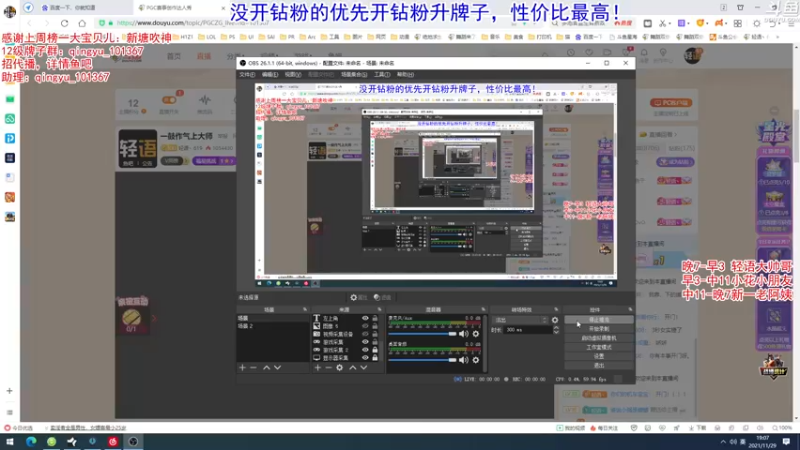
Task: Open Windows Start menu
Action: [x=10, y=441]
